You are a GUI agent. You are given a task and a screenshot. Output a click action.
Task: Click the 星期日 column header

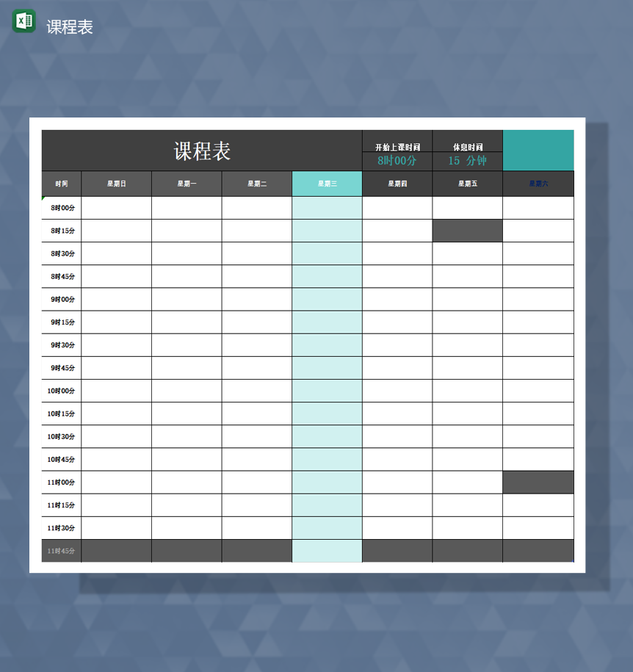116,184
